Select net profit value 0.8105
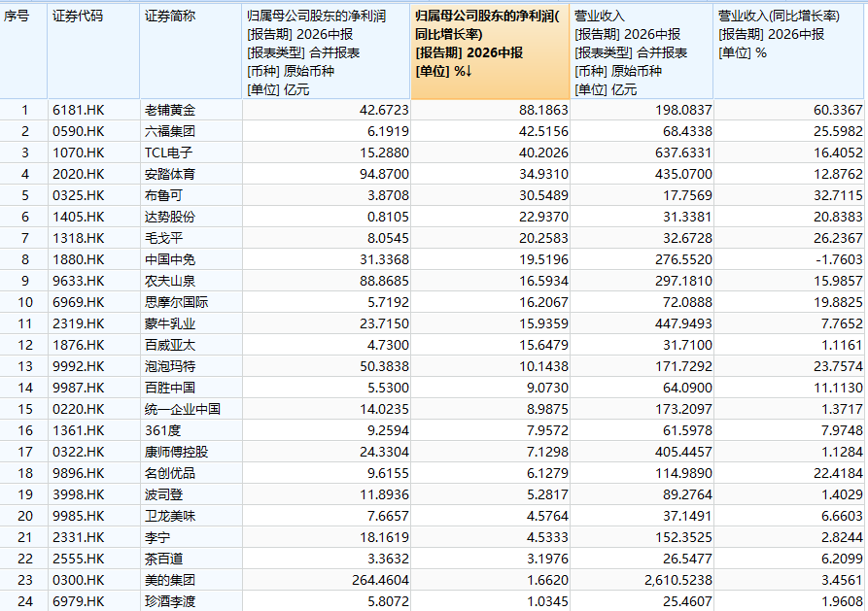This screenshot has height=611, width=868. tap(388, 217)
